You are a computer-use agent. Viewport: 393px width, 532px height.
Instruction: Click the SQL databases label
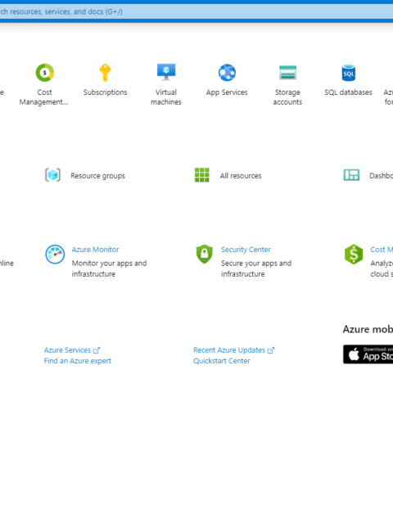click(x=348, y=92)
